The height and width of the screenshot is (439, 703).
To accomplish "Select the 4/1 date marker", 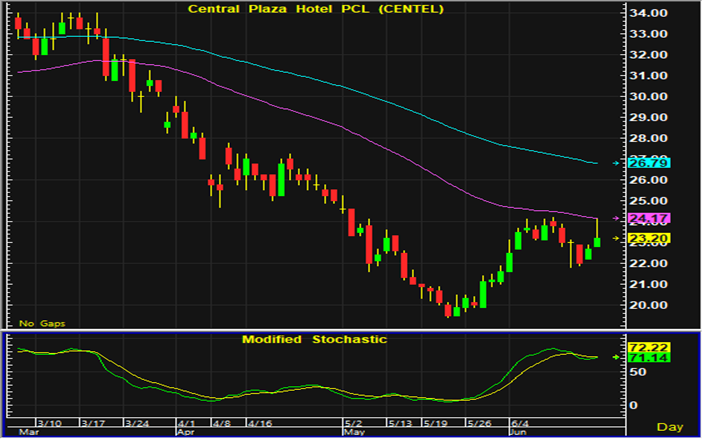I will 186,424.
